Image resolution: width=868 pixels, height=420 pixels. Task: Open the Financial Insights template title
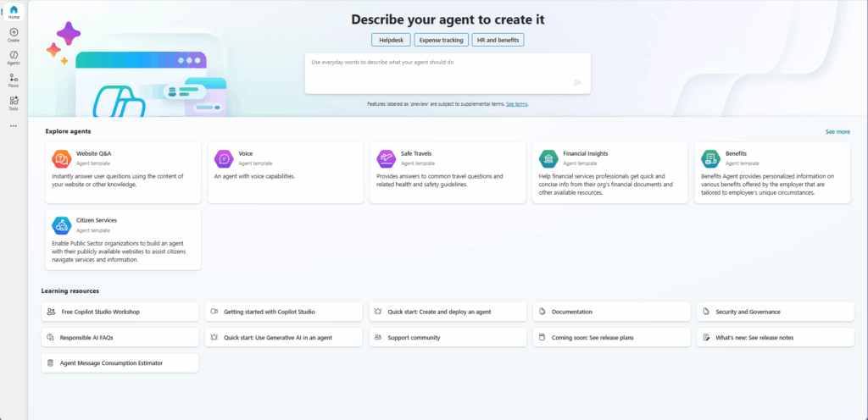point(586,153)
